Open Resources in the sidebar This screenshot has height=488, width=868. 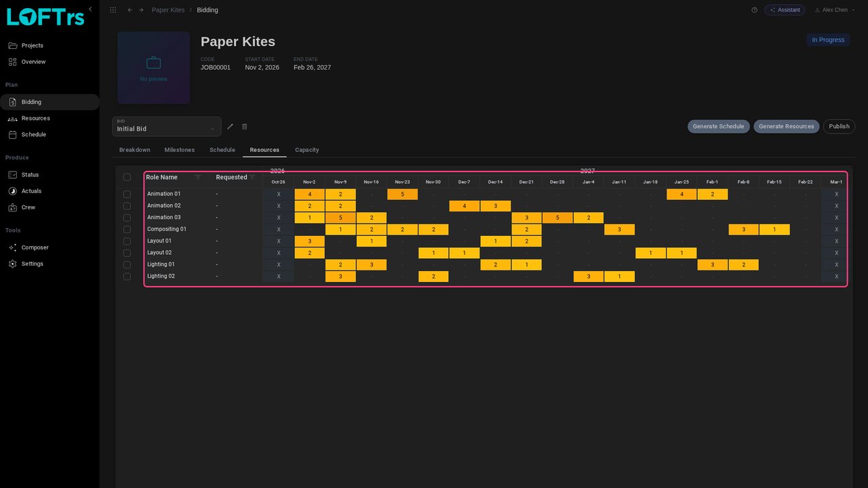[x=50, y=119]
